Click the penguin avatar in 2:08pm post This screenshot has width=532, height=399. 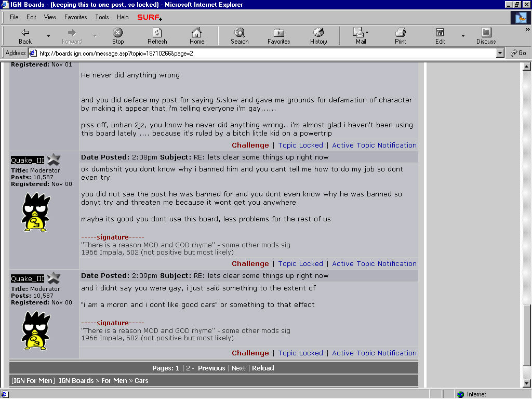(x=36, y=212)
